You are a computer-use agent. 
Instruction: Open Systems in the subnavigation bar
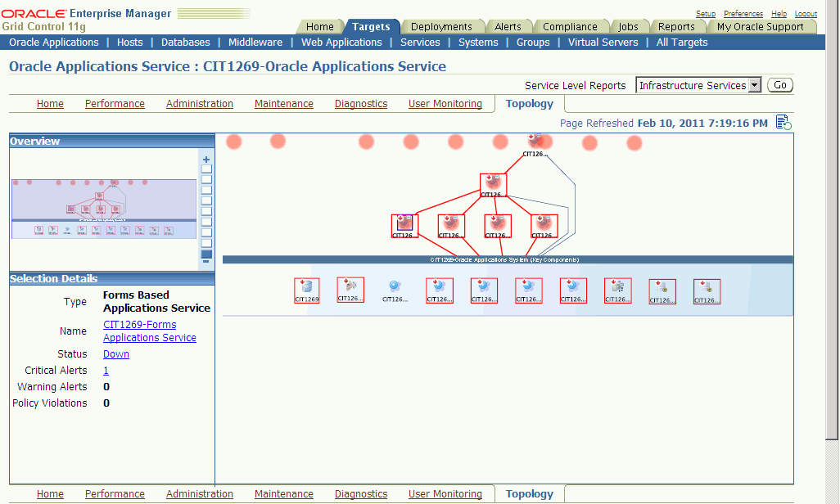pyautogui.click(x=478, y=43)
